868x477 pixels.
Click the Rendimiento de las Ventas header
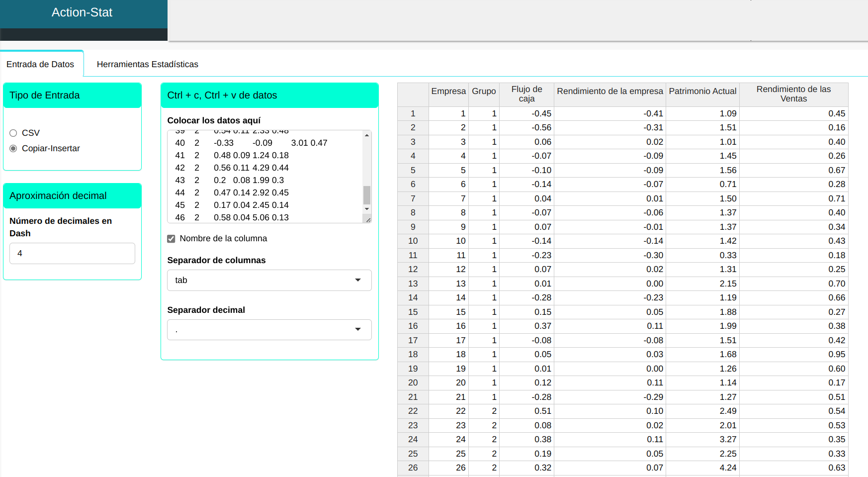point(793,94)
